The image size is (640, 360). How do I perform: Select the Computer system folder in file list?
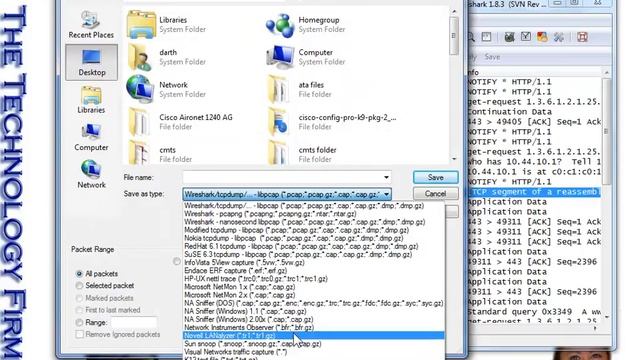[x=305, y=57]
